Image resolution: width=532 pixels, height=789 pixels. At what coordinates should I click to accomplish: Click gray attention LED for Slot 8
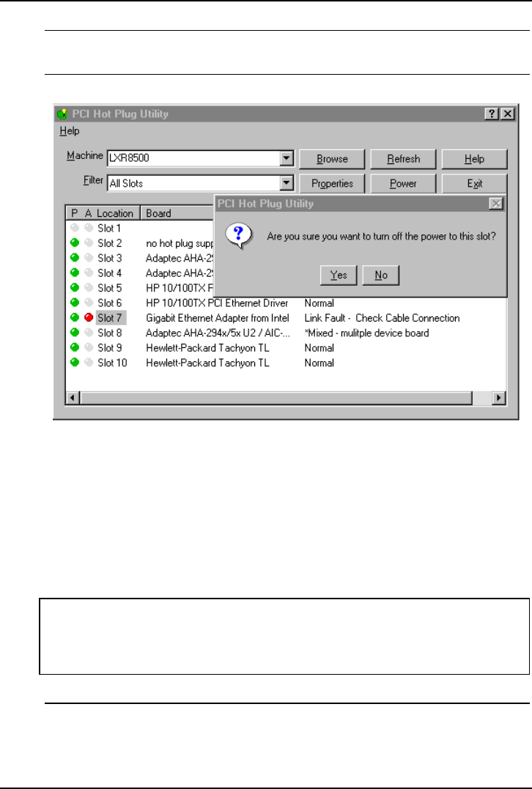pos(89,333)
